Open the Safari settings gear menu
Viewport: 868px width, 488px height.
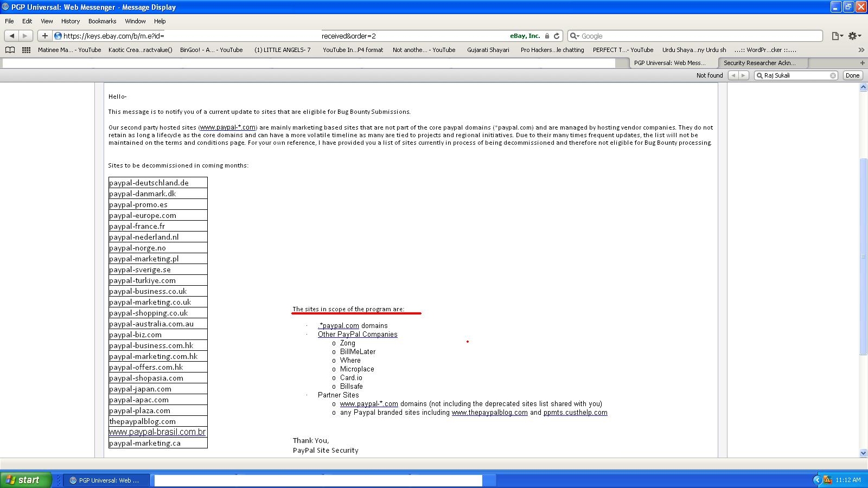854,36
